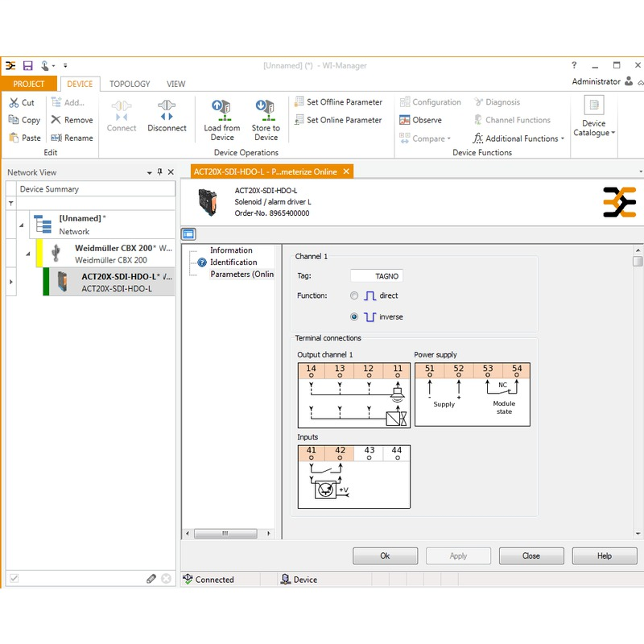The height and width of the screenshot is (644, 644).
Task: Click the WI-Manager application logo icon
Action: [x=10, y=66]
